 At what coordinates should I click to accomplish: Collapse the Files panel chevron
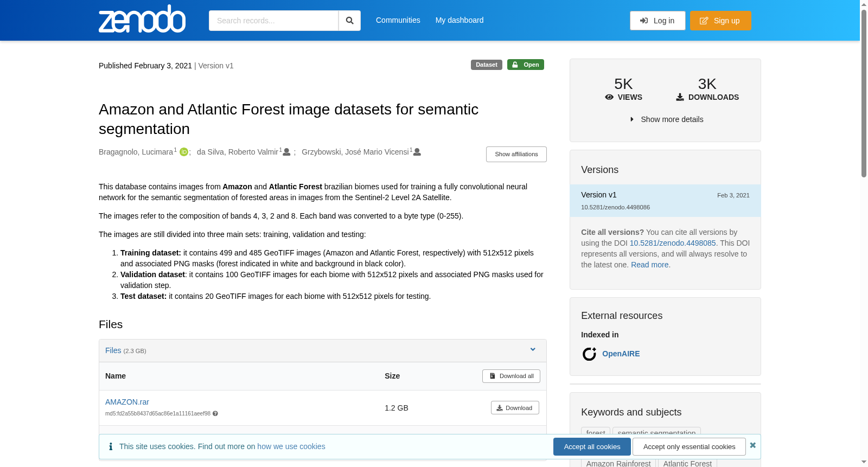(x=533, y=349)
